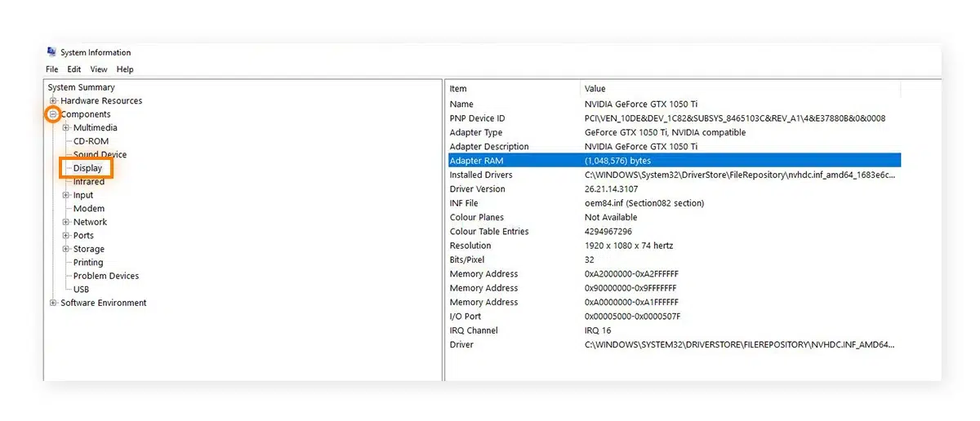The width and height of the screenshot is (980, 421).
Task: Select the Storage tree item
Action: 89,249
